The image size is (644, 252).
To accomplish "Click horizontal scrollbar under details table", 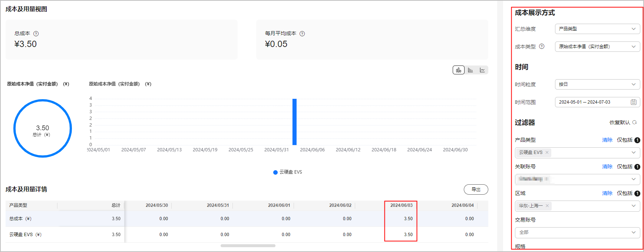I will [x=248, y=246].
